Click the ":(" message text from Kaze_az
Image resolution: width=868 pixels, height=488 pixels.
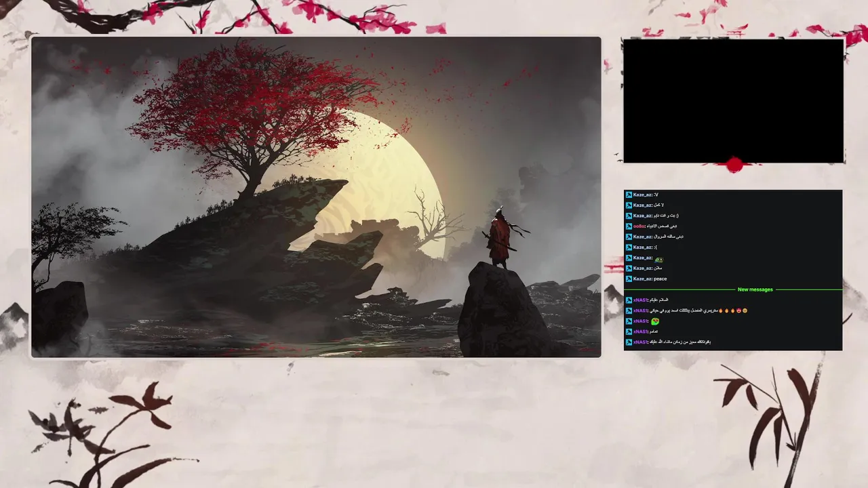(655, 247)
